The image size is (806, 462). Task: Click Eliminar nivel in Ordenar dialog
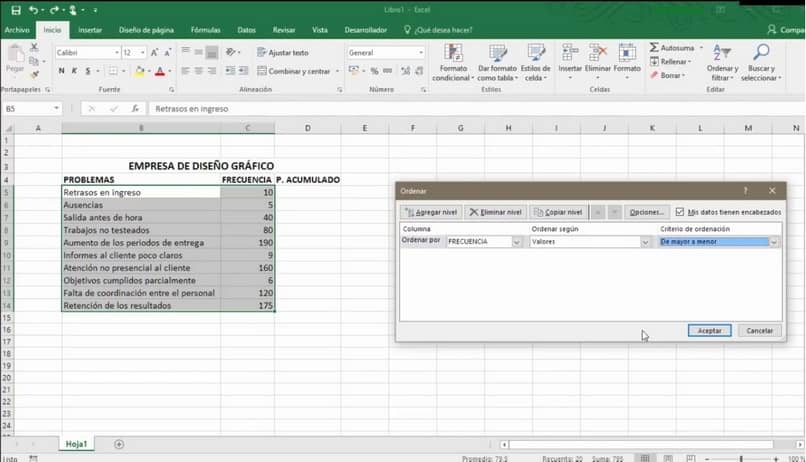pyautogui.click(x=496, y=212)
